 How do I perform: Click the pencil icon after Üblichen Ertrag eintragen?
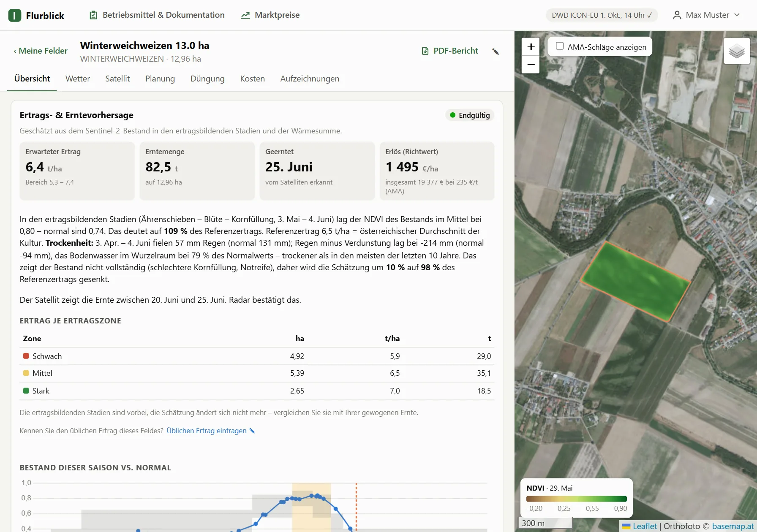[x=252, y=431]
